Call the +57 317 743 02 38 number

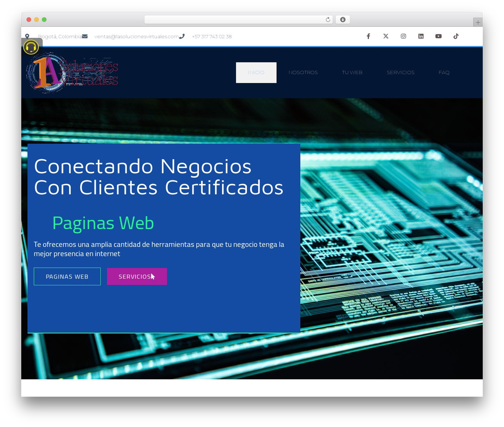tap(212, 37)
